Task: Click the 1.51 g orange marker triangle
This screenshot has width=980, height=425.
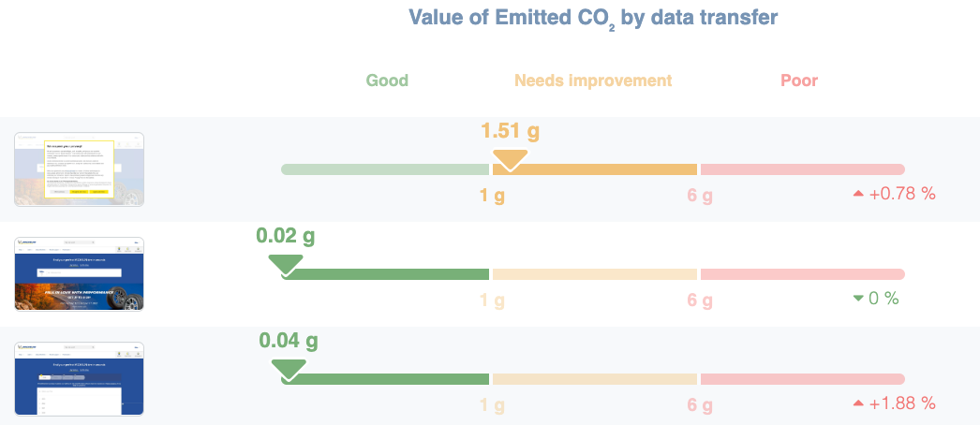Action: [x=511, y=159]
